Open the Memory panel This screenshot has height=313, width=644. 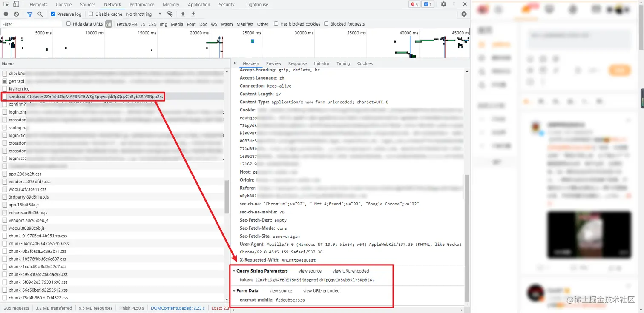click(171, 5)
